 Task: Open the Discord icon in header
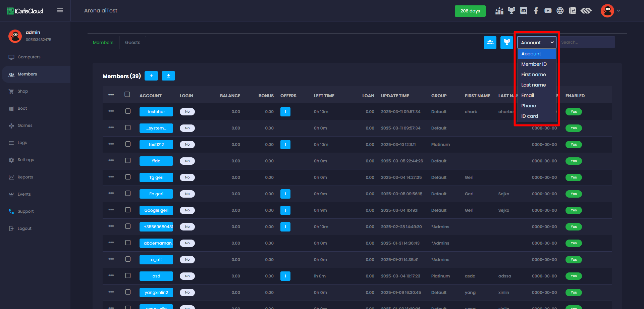pos(524,11)
